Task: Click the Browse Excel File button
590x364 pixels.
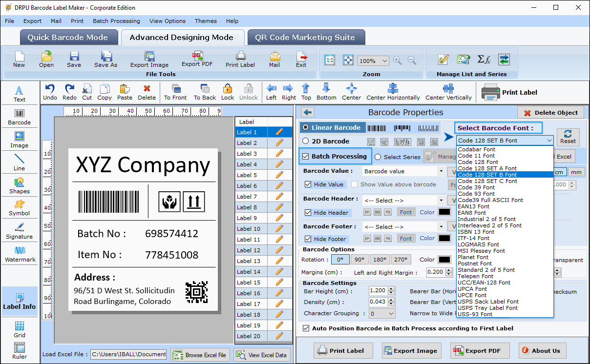Action: (200, 355)
